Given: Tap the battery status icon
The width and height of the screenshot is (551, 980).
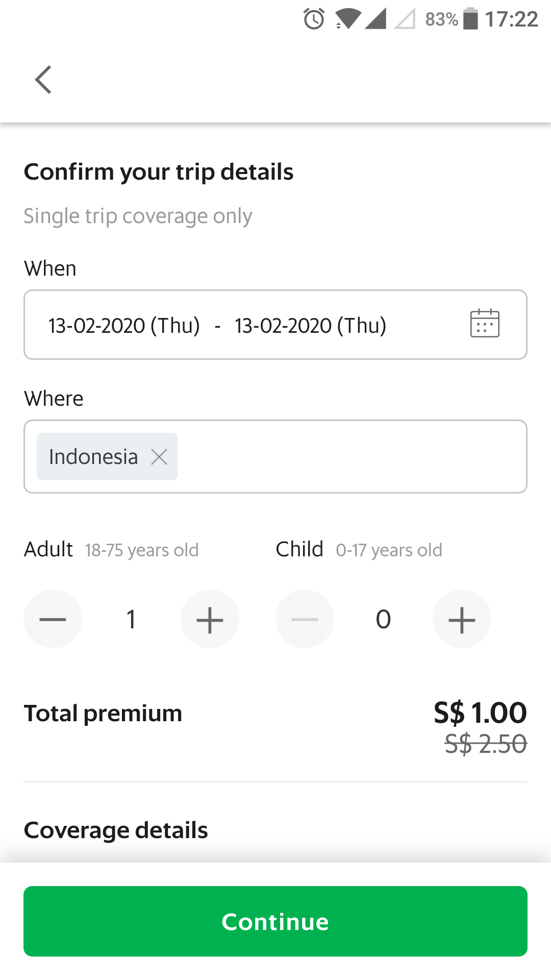Looking at the screenshot, I should pyautogui.click(x=470, y=19).
